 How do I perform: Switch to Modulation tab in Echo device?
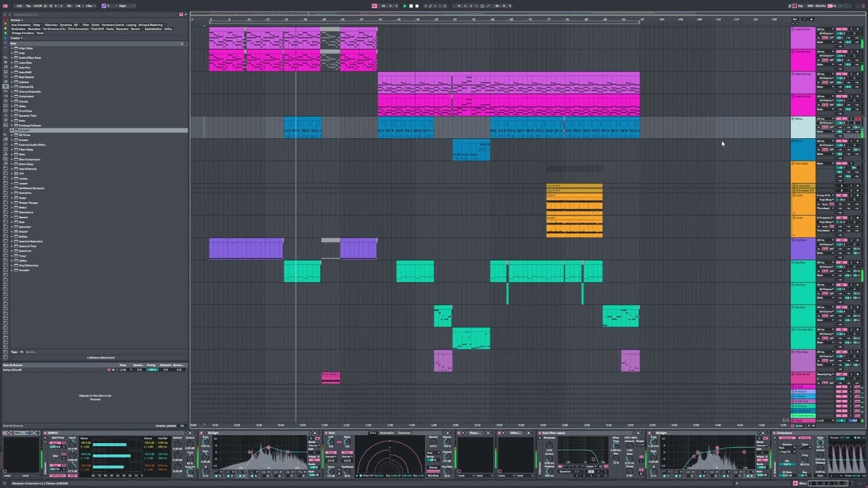(x=387, y=432)
